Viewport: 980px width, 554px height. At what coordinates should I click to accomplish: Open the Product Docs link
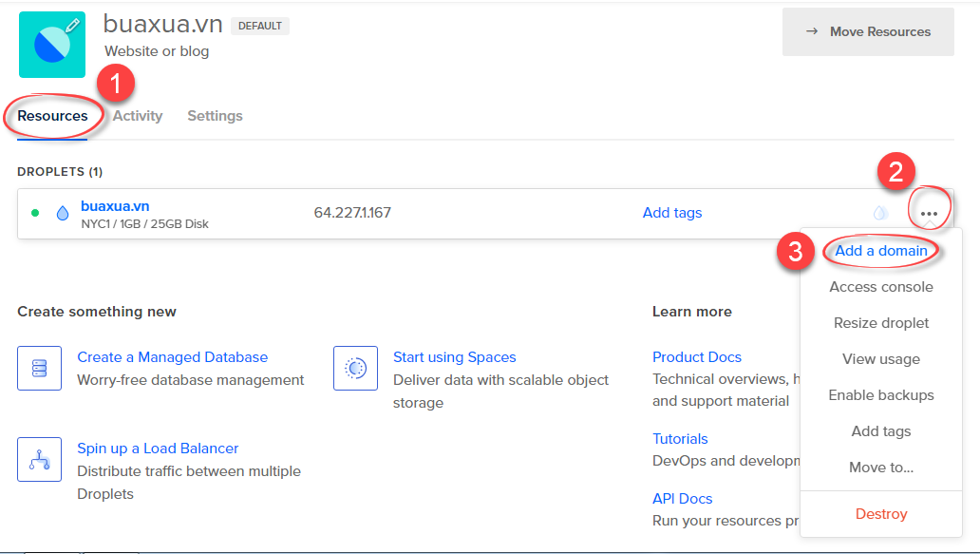pyautogui.click(x=697, y=357)
